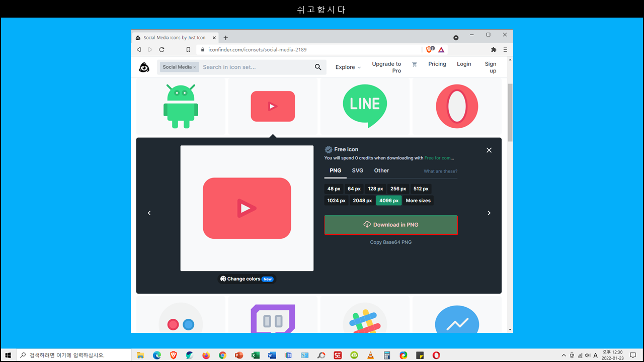Close the icon detail panel
644x362 pixels.
point(489,150)
